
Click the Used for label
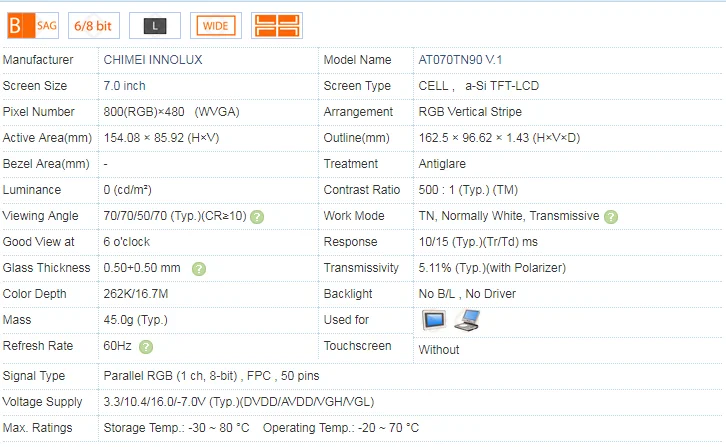[346, 320]
